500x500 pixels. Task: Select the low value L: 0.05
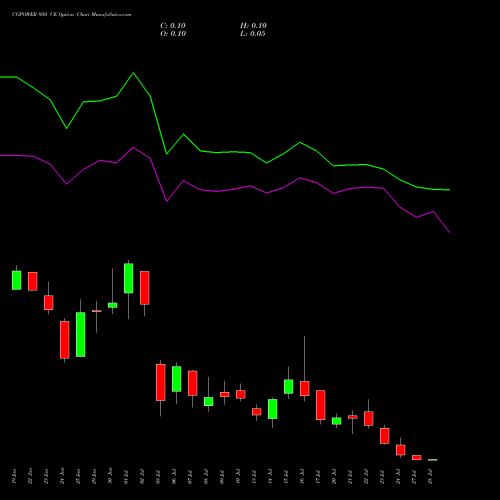[x=253, y=34]
